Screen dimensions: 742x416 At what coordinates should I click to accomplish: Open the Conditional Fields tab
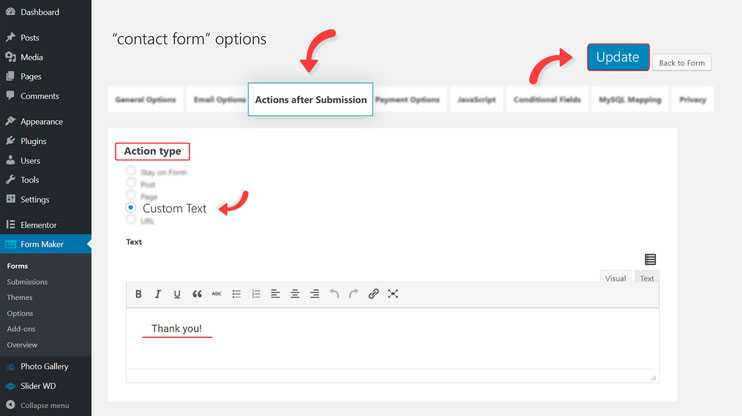coord(547,99)
